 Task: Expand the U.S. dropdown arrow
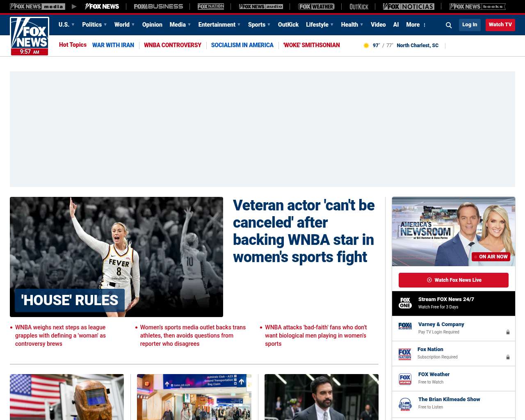click(73, 25)
